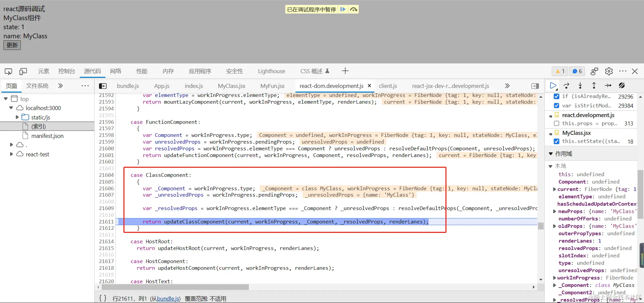
Task: Expand _Component class MyClass entry
Action: (x=554, y=285)
